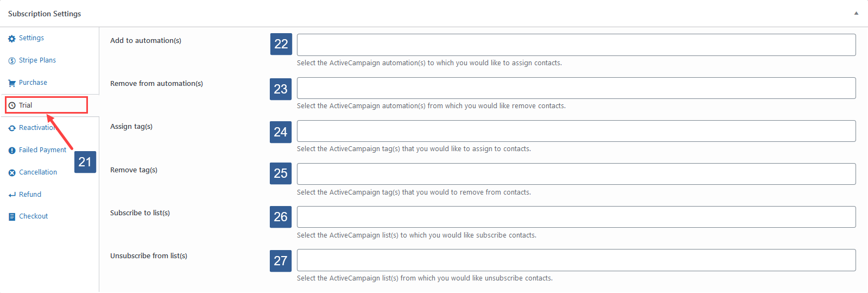Screen dimensions: 868x293
Task: Click the Refund return-arrow icon
Action: 12,195
